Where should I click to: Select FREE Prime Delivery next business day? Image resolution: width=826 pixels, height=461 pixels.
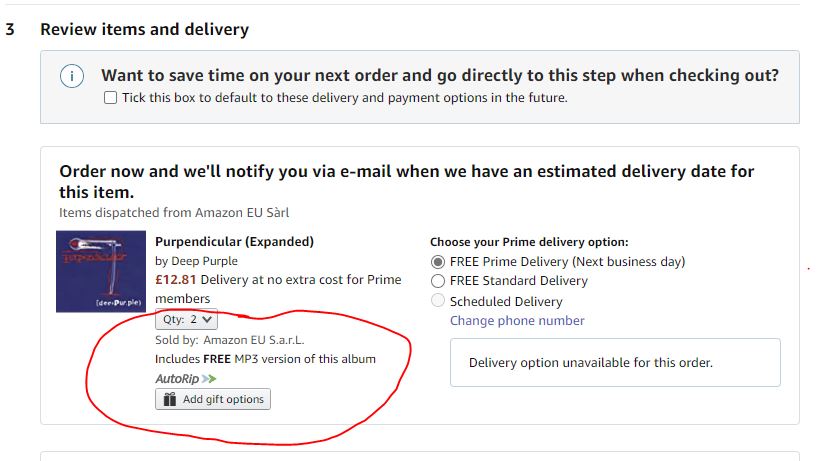pyautogui.click(x=437, y=261)
